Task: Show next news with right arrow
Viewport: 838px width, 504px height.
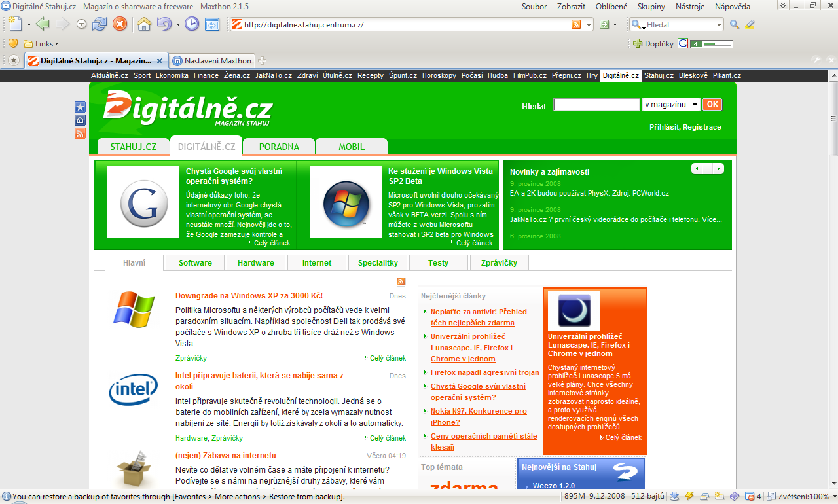Action: (717, 169)
